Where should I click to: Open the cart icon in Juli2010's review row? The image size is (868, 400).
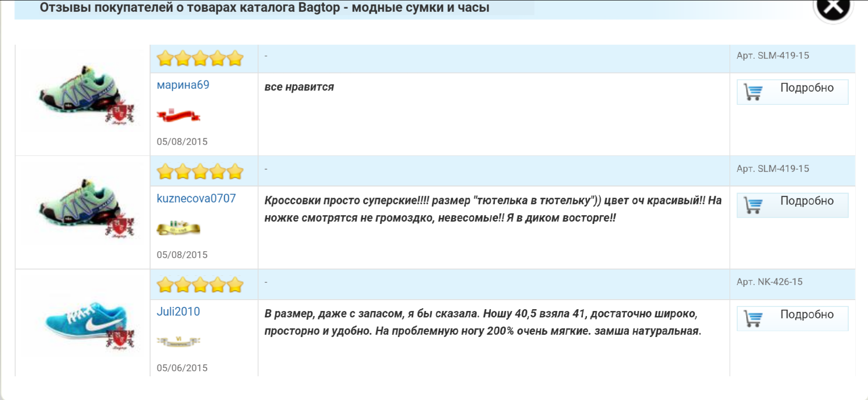[x=753, y=318]
